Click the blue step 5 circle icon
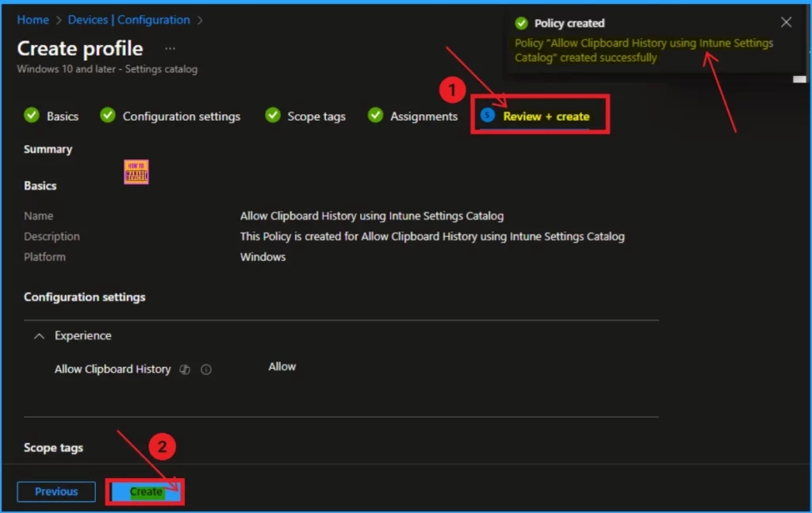Viewport: 812px width, 513px height. pos(488,115)
